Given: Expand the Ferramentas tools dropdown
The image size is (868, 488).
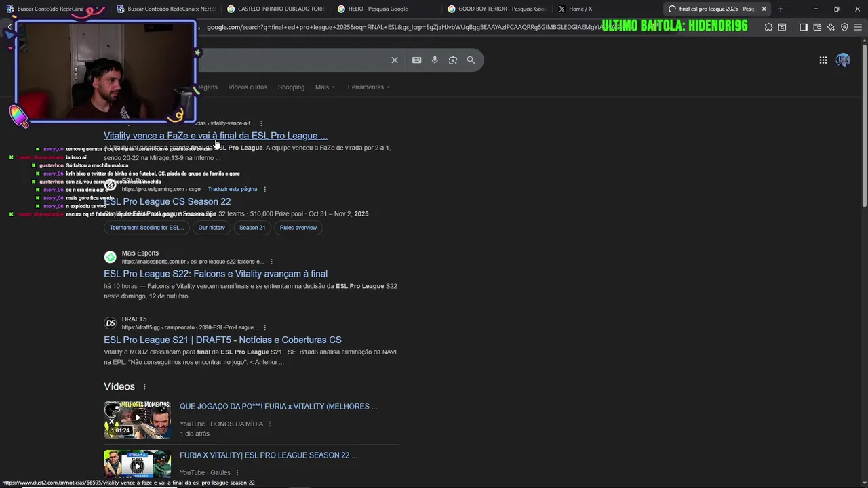Looking at the screenshot, I should (369, 87).
